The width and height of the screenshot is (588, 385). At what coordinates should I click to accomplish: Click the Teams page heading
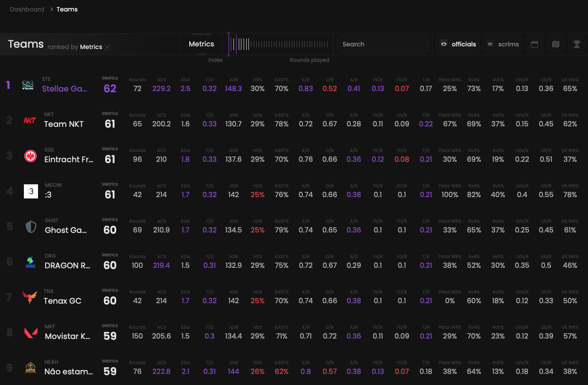tap(26, 44)
